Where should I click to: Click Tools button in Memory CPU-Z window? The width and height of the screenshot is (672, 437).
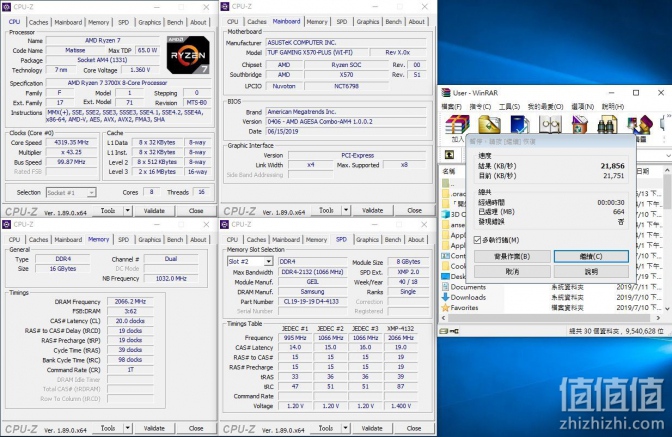[108, 428]
